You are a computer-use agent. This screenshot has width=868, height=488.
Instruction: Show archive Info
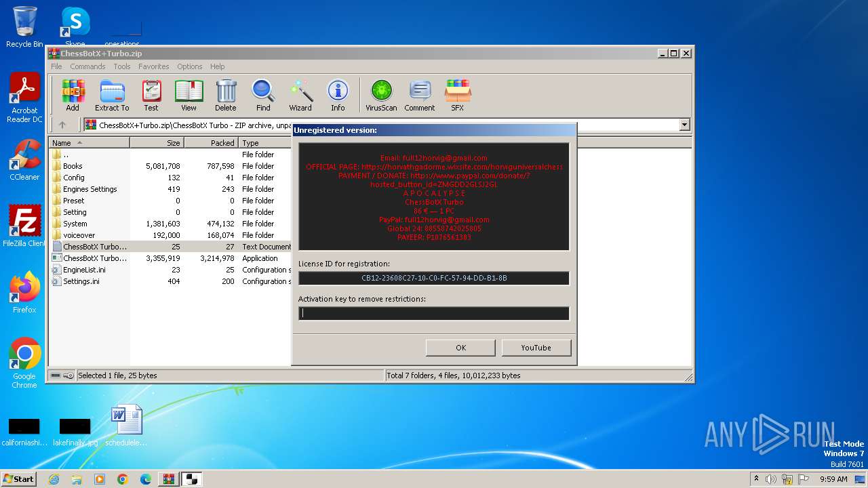[x=338, y=96]
